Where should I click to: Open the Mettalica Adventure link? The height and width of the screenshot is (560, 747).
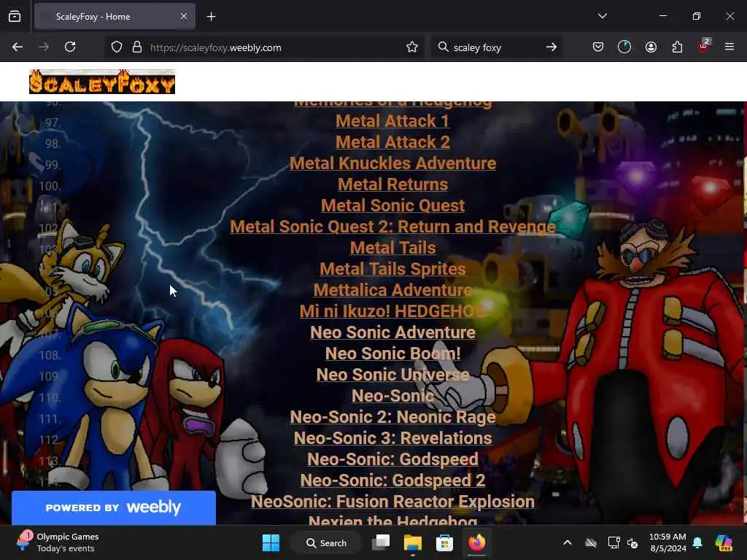[392, 290]
